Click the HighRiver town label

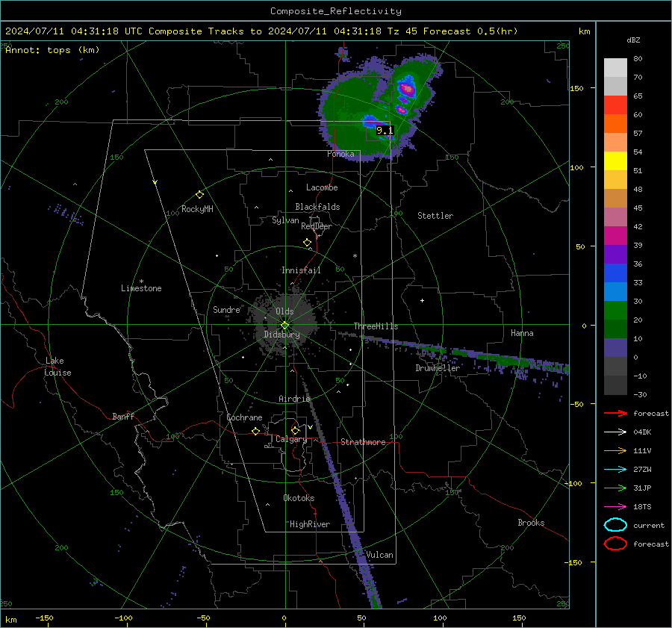309,524
